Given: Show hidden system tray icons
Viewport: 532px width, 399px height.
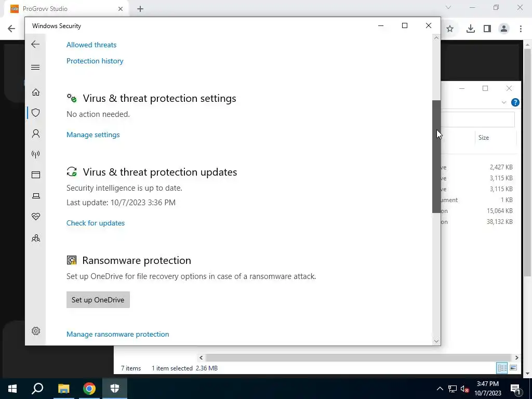Looking at the screenshot, I should coord(440,389).
